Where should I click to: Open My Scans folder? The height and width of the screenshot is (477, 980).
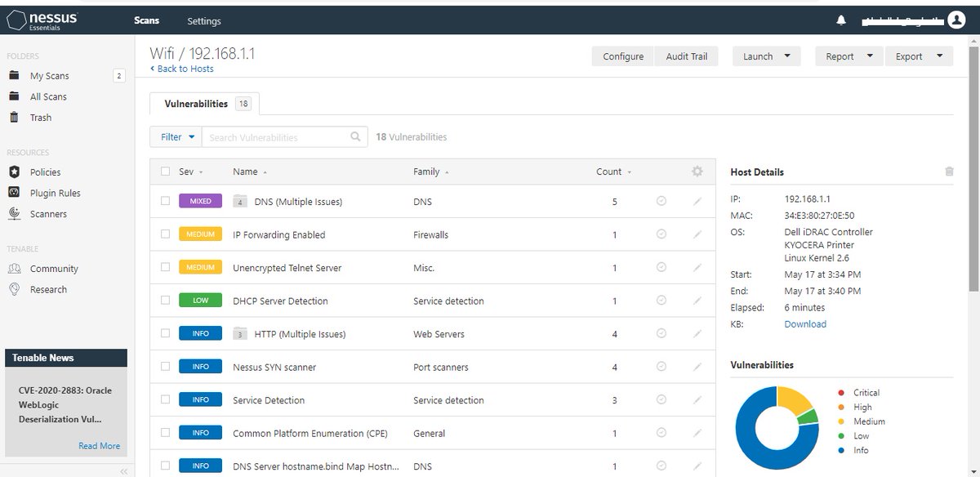(x=50, y=76)
